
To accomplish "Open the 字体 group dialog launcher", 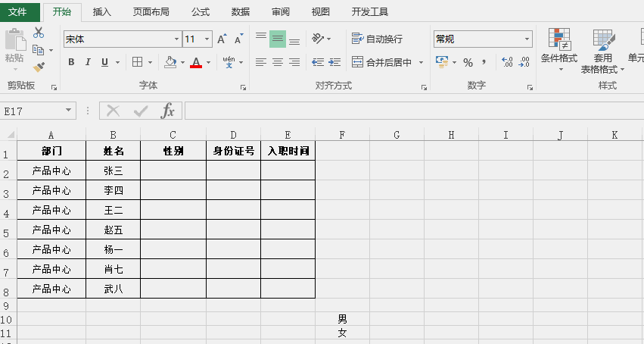I will (x=243, y=87).
